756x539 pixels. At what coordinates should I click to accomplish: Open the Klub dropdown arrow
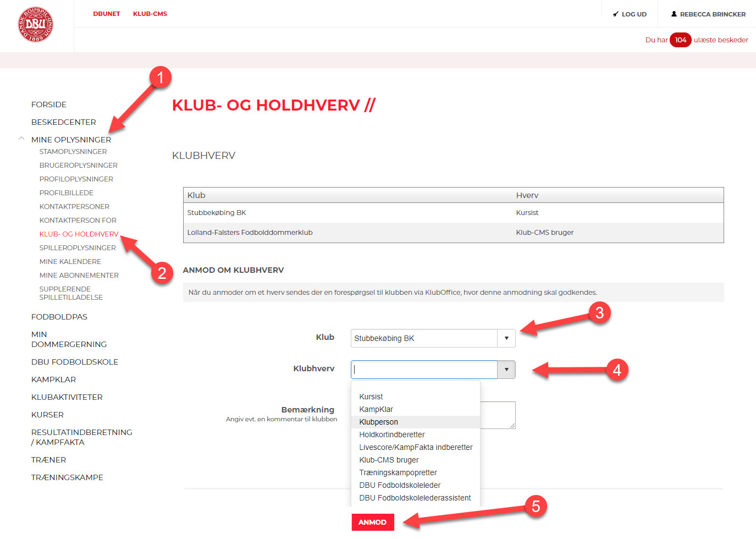coord(506,338)
